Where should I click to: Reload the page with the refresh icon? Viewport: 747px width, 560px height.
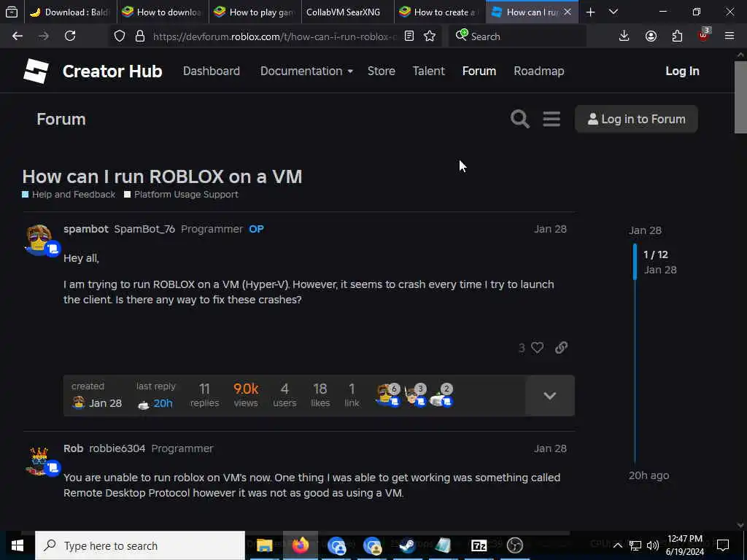(x=70, y=36)
